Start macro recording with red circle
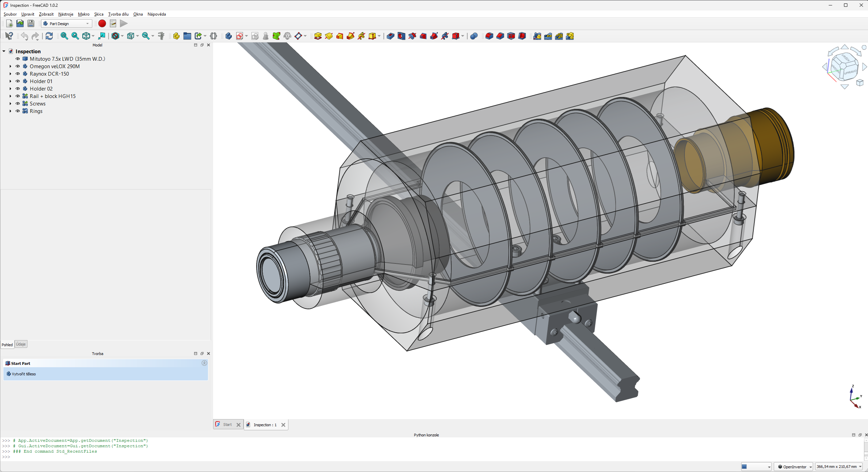 102,23
